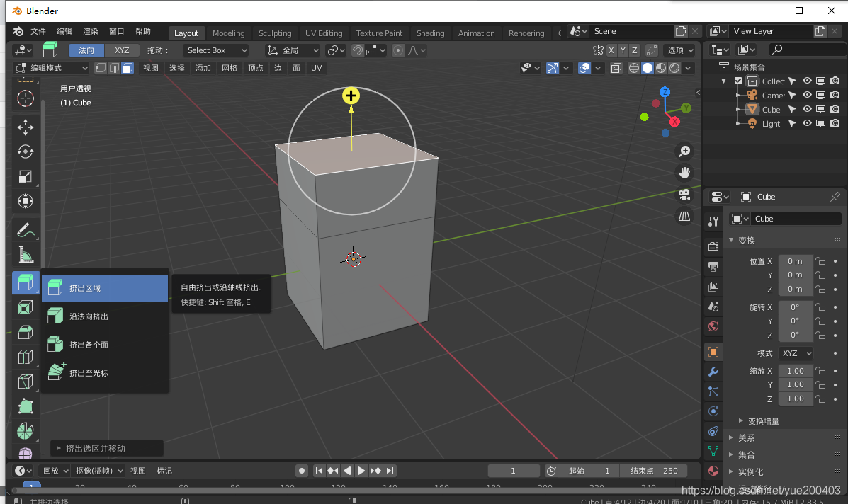The width and height of the screenshot is (848, 504).
Task: Open the Tool properties tab (wrench-screwdriver)
Action: [713, 221]
